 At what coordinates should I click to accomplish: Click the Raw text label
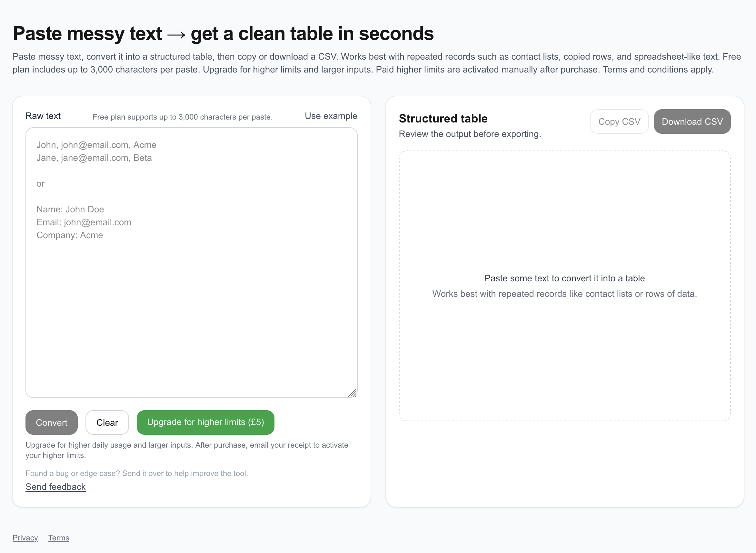(x=43, y=116)
